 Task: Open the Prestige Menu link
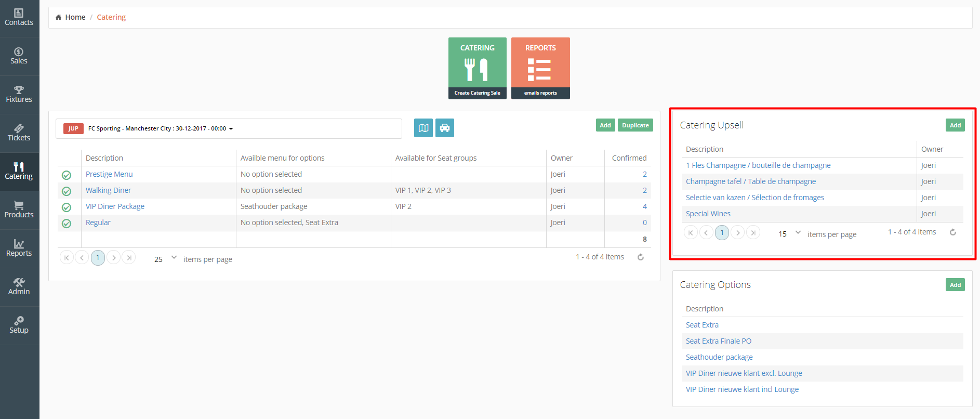(x=109, y=174)
